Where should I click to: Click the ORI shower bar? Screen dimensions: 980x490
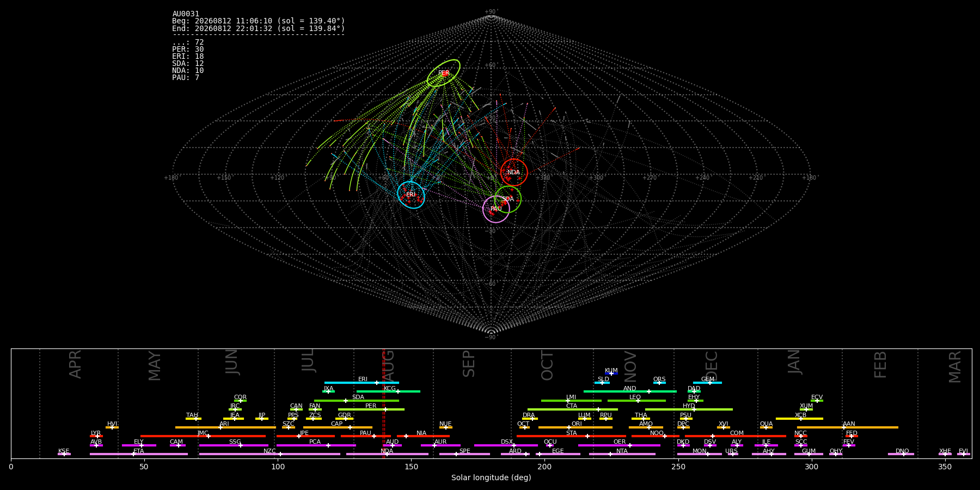[575, 427]
